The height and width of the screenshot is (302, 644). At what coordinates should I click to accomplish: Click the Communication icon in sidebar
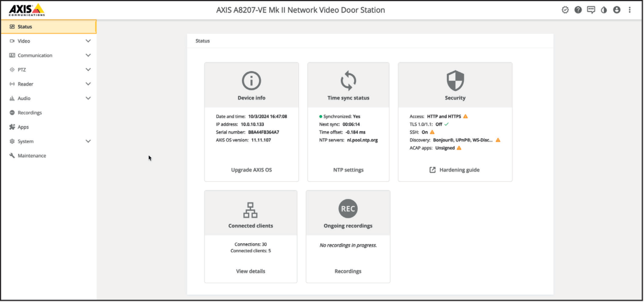click(x=12, y=55)
